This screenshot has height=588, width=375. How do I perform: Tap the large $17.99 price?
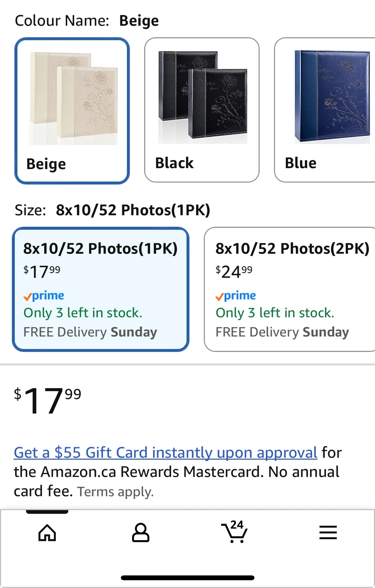(x=47, y=401)
